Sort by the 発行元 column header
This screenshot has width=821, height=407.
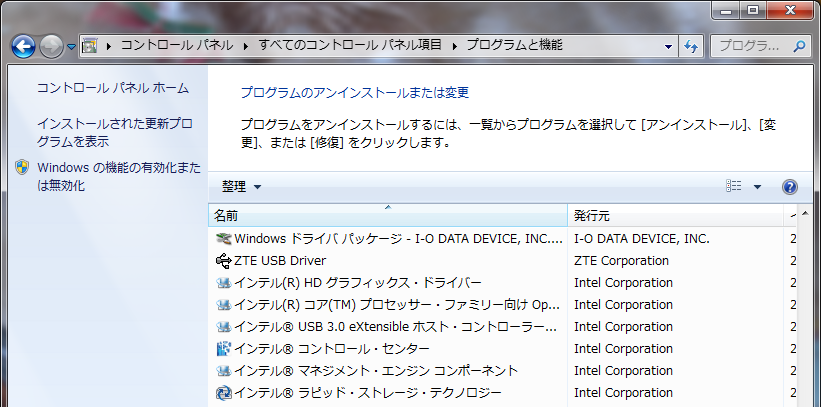[x=675, y=216]
